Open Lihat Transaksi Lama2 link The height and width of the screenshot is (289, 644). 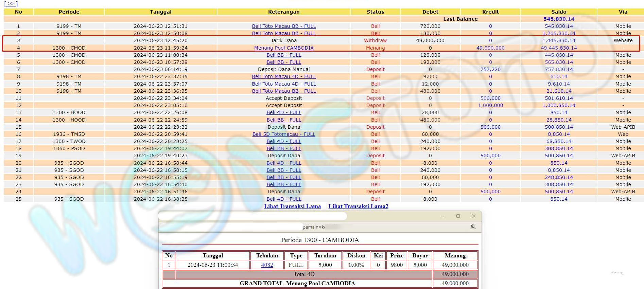tap(358, 206)
